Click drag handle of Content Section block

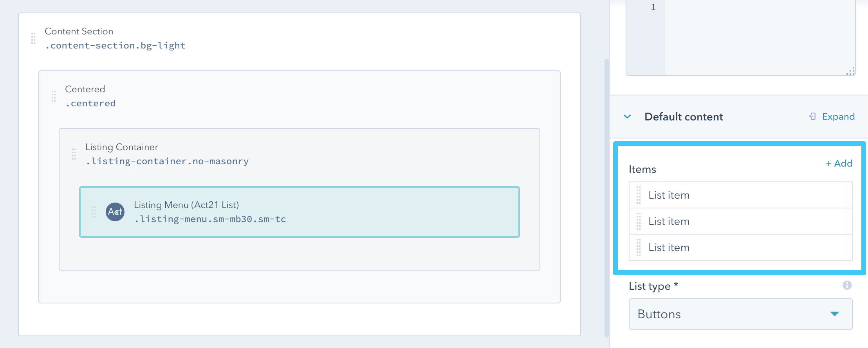click(33, 38)
